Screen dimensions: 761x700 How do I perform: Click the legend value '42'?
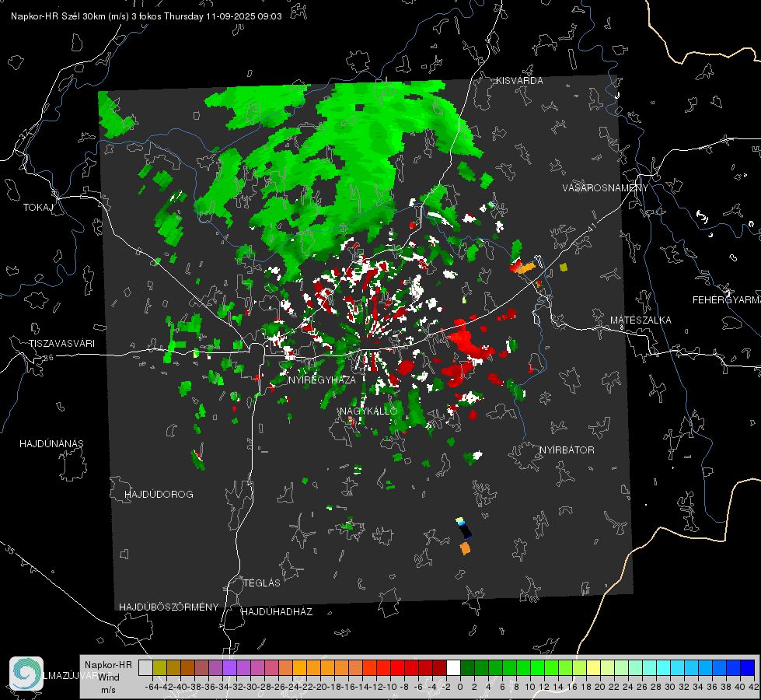754,687
